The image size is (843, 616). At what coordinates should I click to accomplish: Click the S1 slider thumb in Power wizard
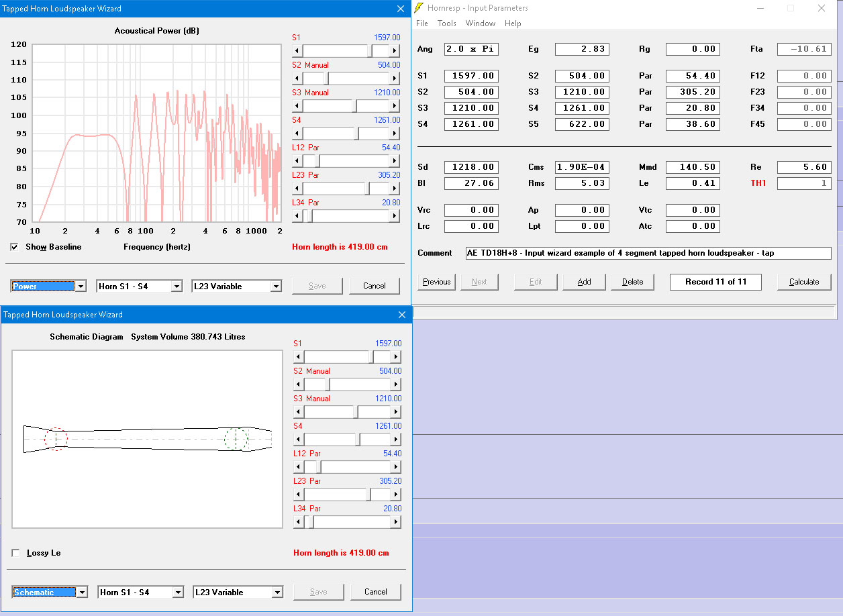[370, 51]
